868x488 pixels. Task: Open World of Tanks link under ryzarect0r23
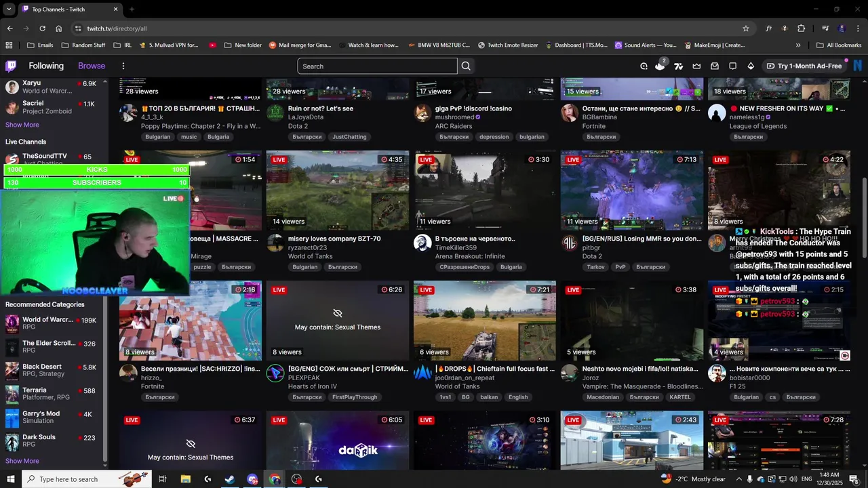(x=310, y=256)
